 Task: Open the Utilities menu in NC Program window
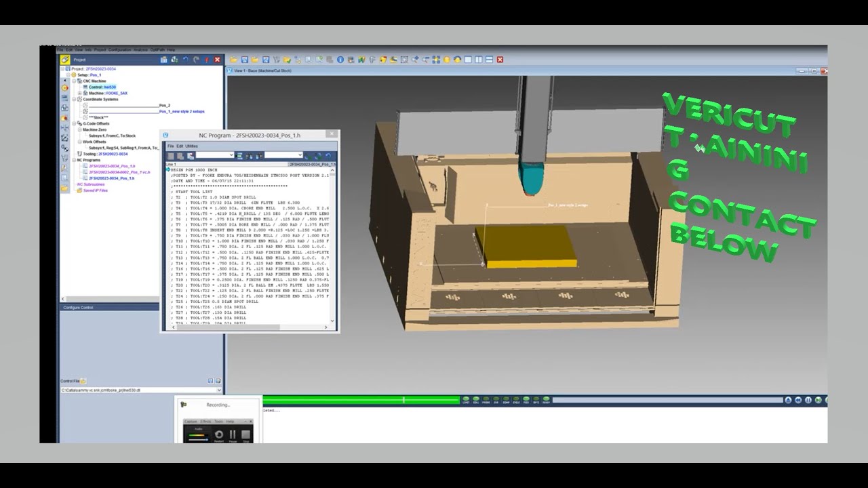click(192, 146)
